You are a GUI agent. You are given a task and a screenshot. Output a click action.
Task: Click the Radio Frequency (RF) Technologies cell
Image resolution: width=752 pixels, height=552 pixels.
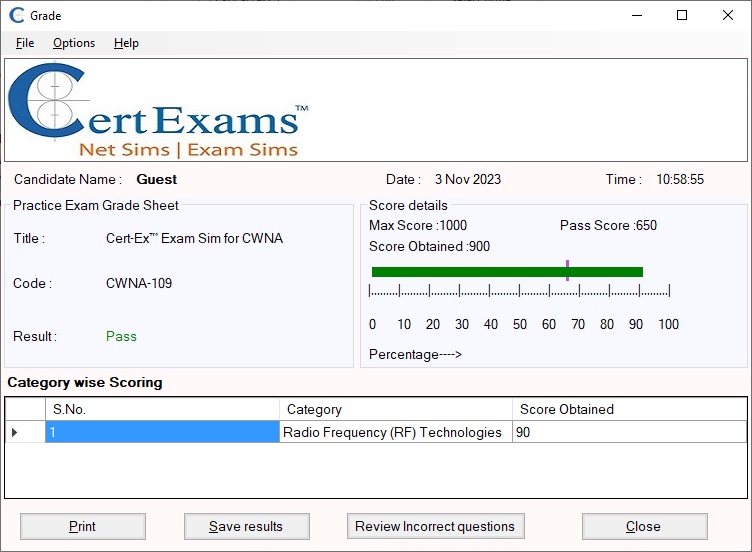[396, 432]
